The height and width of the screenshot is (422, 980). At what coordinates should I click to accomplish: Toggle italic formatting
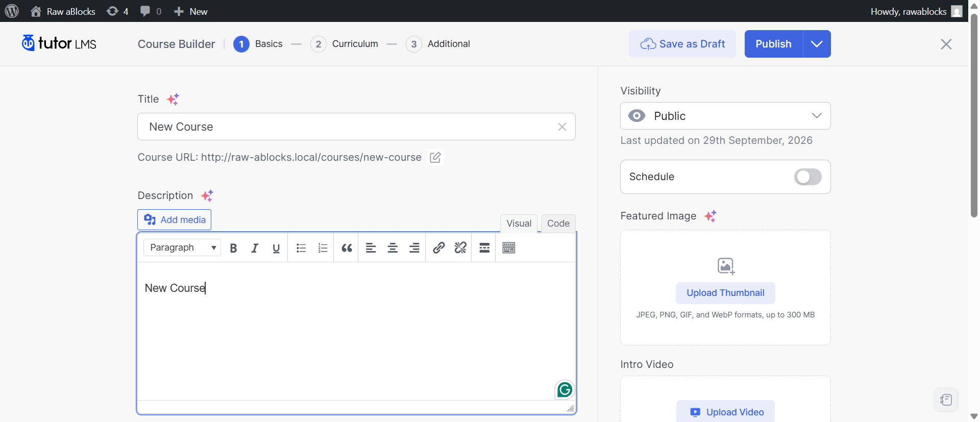(255, 248)
